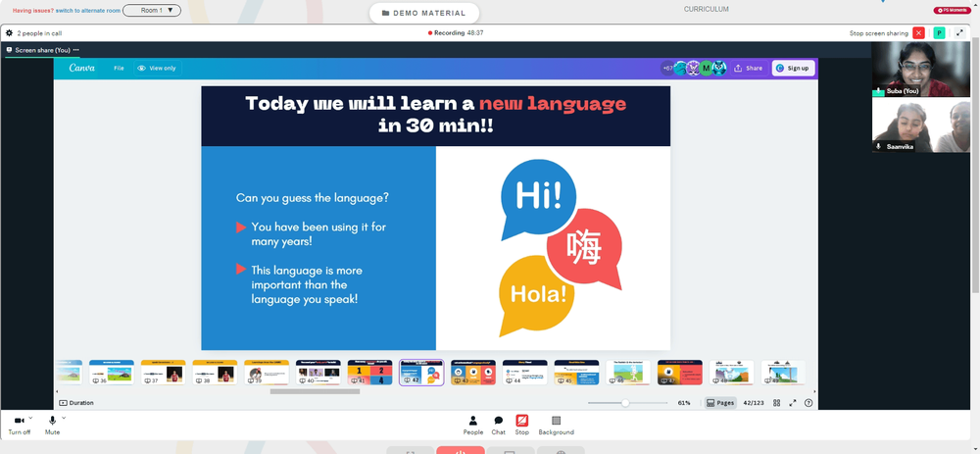Click the green P button
Image resolution: width=980 pixels, height=454 pixels.
(939, 33)
